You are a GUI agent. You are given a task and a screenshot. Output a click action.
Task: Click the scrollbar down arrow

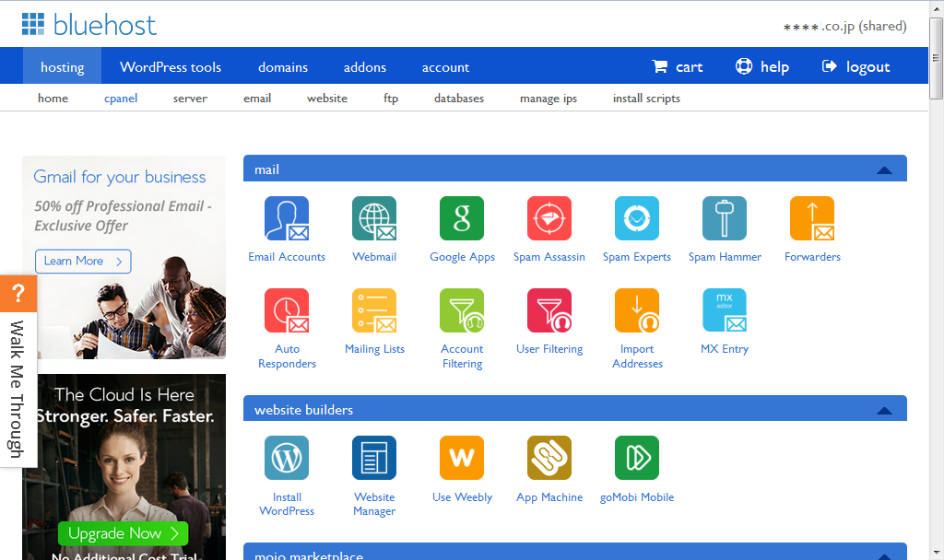[x=936, y=552]
